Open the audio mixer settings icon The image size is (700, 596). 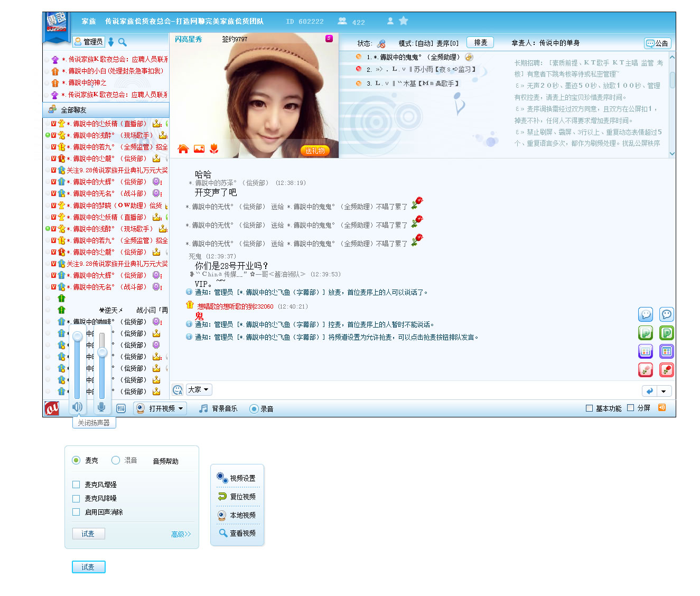point(121,408)
